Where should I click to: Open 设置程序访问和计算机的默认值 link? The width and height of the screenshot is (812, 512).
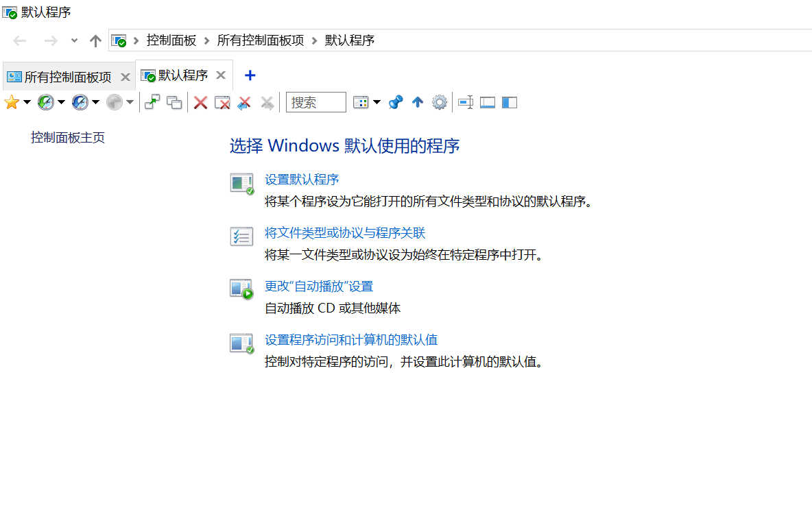(351, 340)
